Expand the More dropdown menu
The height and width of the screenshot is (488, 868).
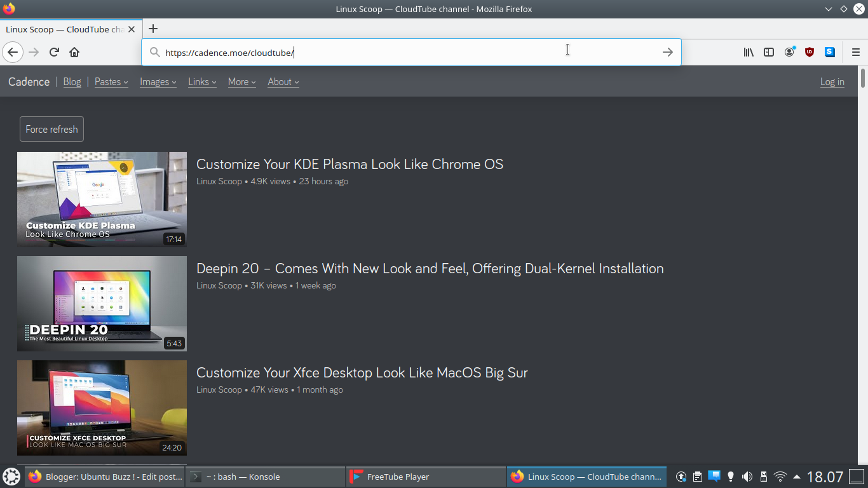pos(242,82)
